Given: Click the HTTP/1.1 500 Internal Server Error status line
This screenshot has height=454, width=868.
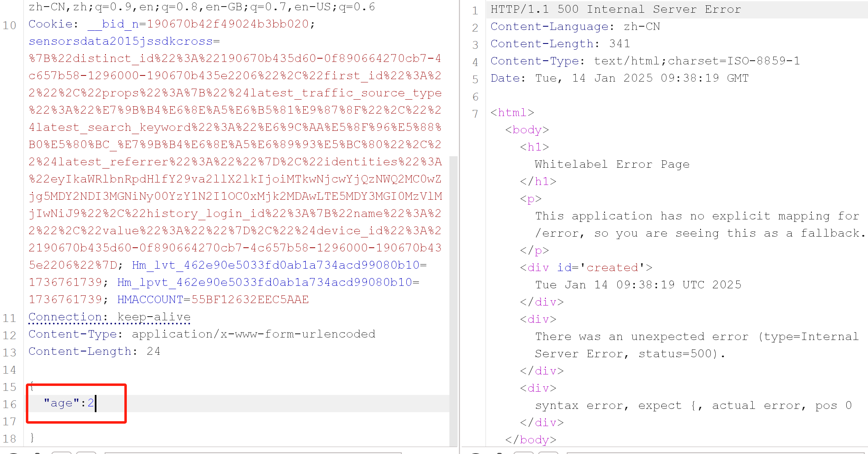Looking at the screenshot, I should click(616, 9).
